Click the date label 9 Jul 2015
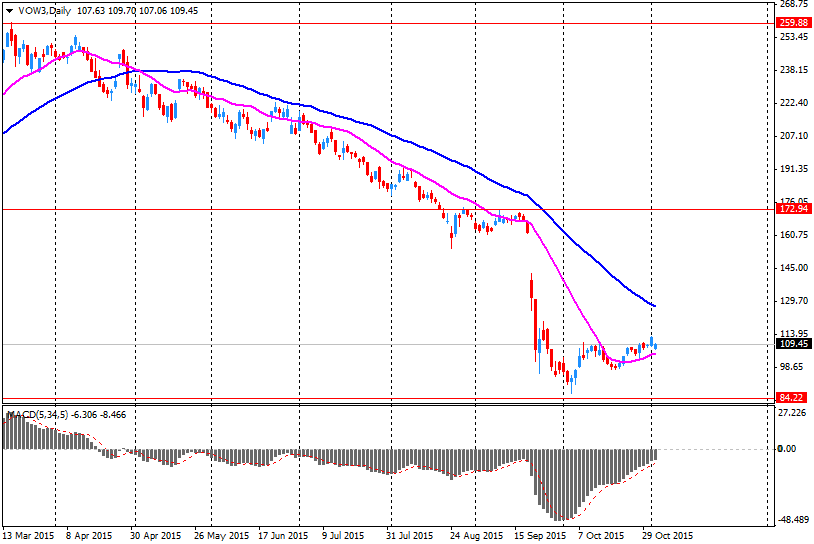 point(343,535)
